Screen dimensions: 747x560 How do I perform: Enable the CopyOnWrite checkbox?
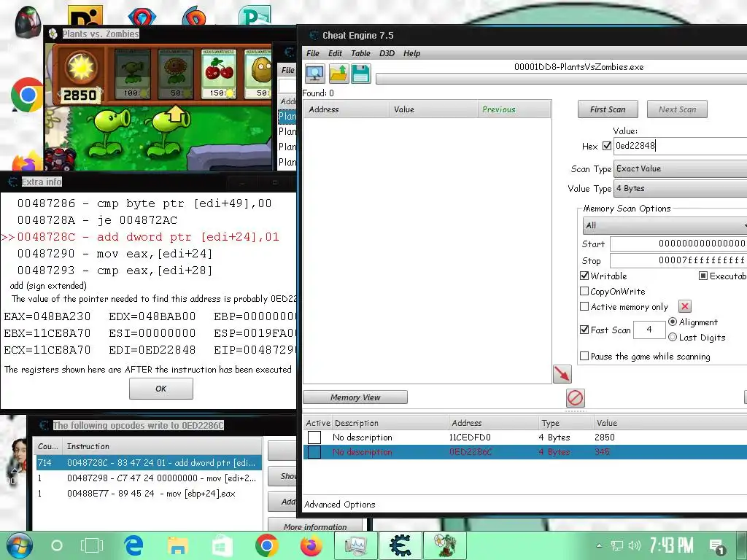click(584, 291)
